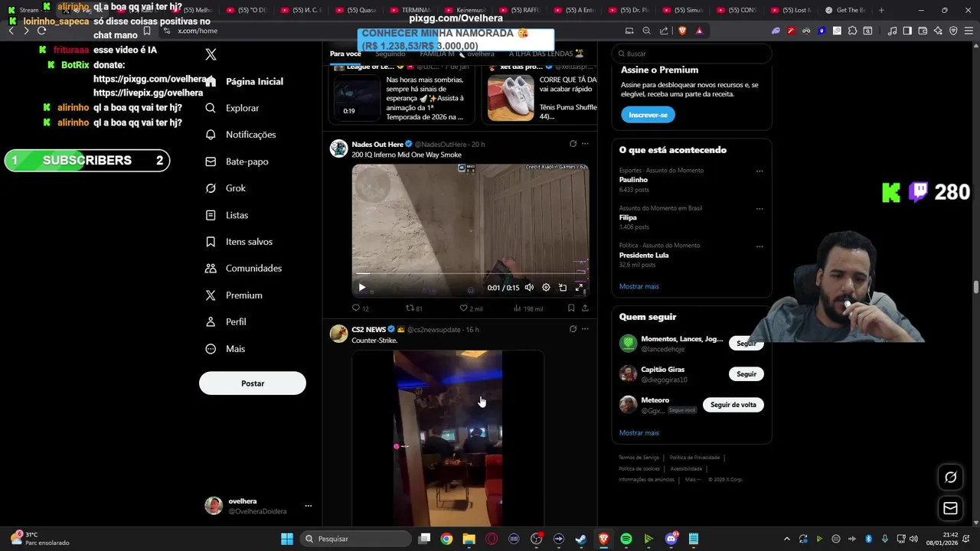
Task: Follow Capitão Giras account
Action: [746, 374]
